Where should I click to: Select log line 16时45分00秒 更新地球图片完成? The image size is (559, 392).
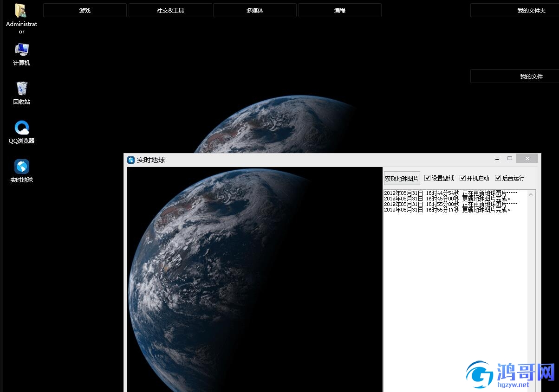(x=447, y=199)
